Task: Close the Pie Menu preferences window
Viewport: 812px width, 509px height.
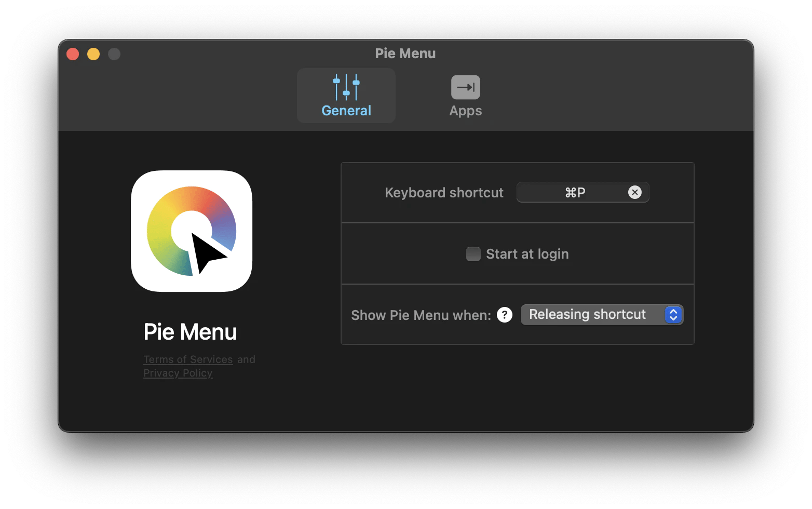Action: 73,54
